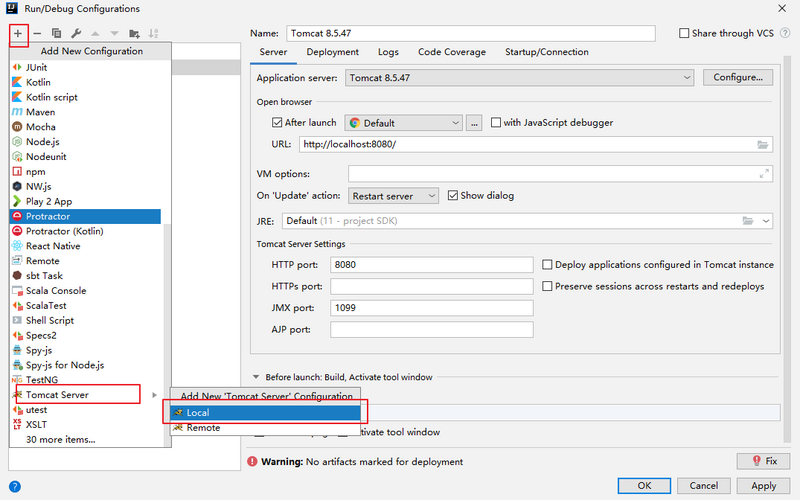Choose Remote Tomcat Server configuration

coord(265,428)
